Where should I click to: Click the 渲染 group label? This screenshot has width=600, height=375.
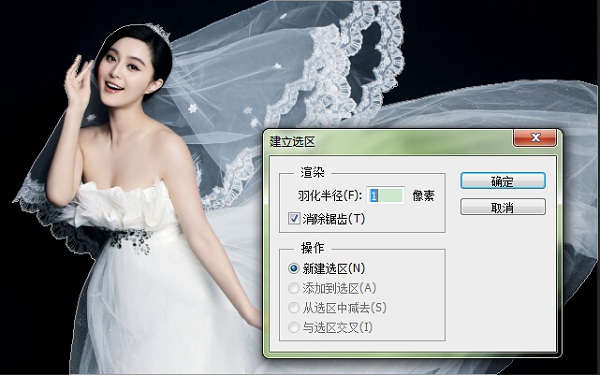click(312, 173)
